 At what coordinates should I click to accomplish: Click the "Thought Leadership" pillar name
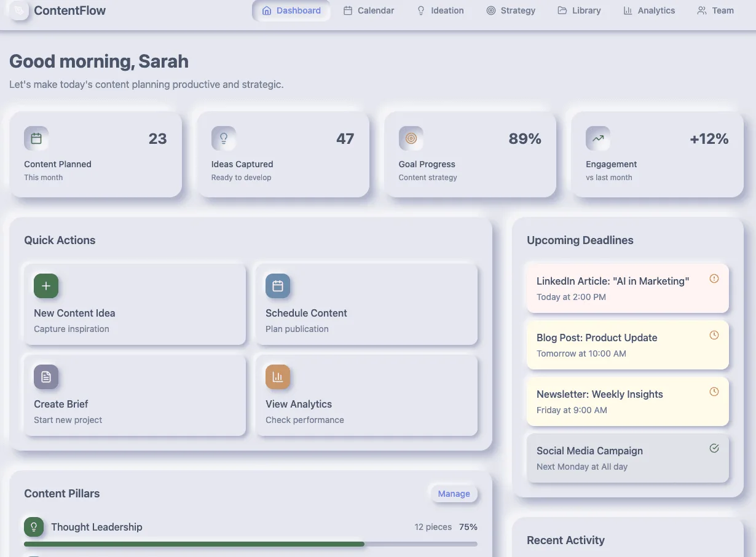point(96,527)
